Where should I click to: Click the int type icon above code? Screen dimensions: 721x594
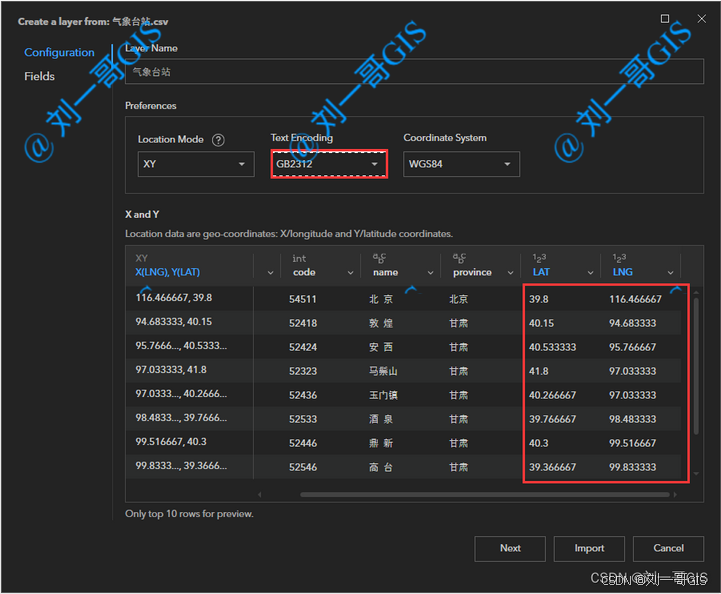[299, 258]
